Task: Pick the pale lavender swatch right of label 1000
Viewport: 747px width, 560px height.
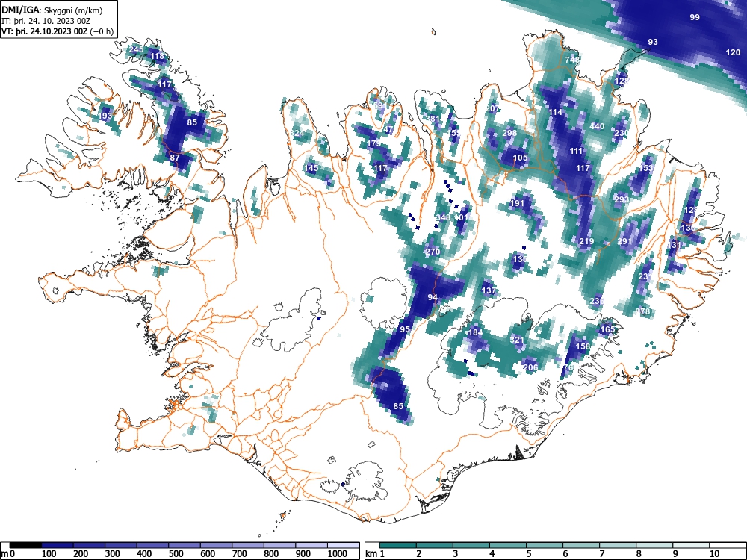Action: (344, 545)
